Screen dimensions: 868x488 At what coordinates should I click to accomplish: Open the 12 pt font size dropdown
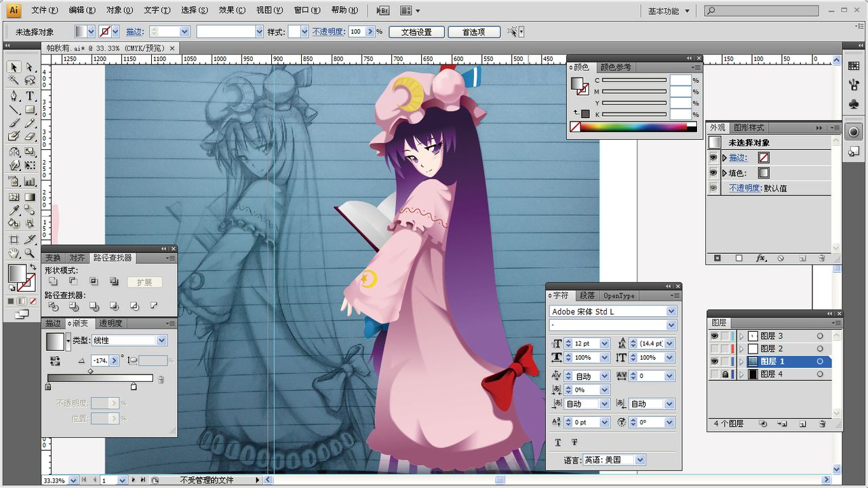point(604,343)
